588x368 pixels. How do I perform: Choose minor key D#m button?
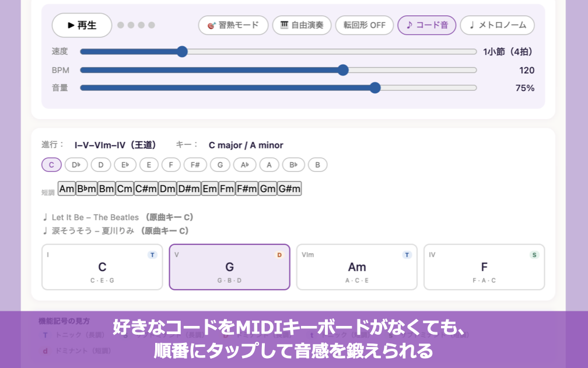(x=189, y=189)
